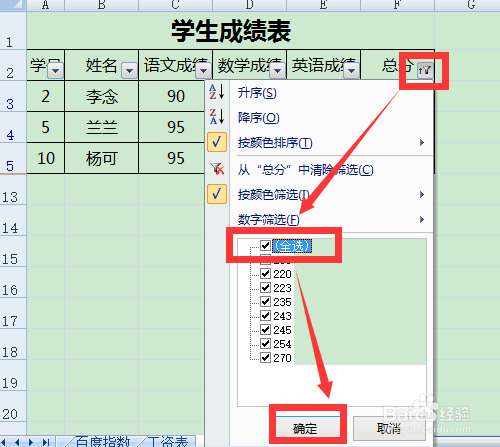Switch to the 百度指数 sheet tab

(x=103, y=442)
